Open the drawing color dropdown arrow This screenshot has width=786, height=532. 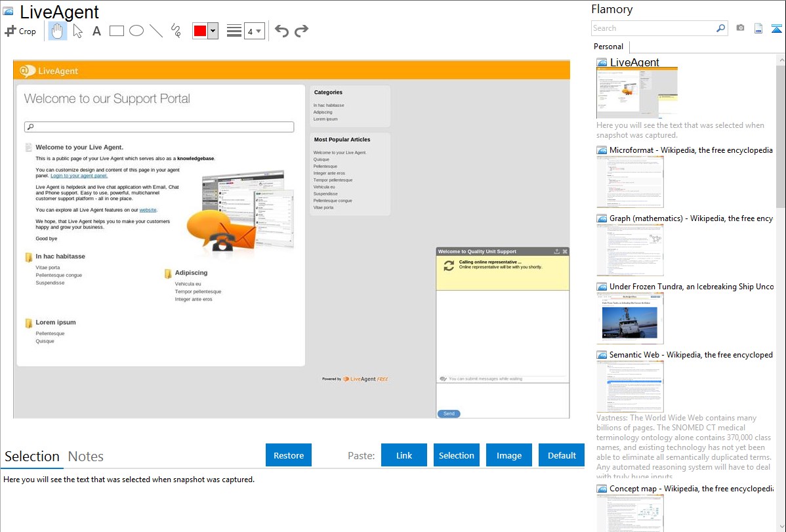[213, 31]
